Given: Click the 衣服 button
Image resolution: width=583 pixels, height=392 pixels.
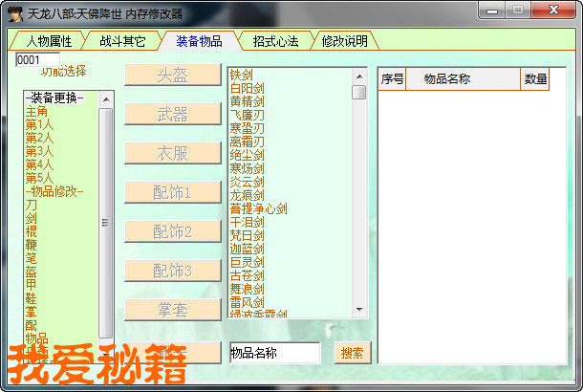Looking at the screenshot, I should pyautogui.click(x=173, y=153).
